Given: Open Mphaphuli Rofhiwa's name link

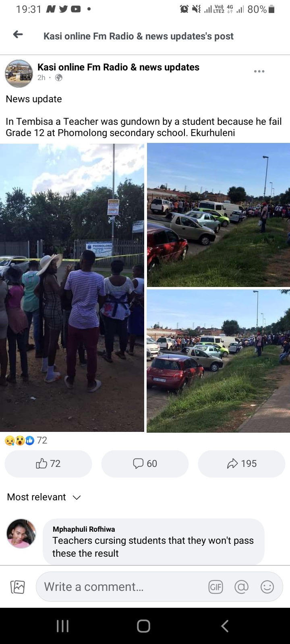Looking at the screenshot, I should click(x=84, y=529).
